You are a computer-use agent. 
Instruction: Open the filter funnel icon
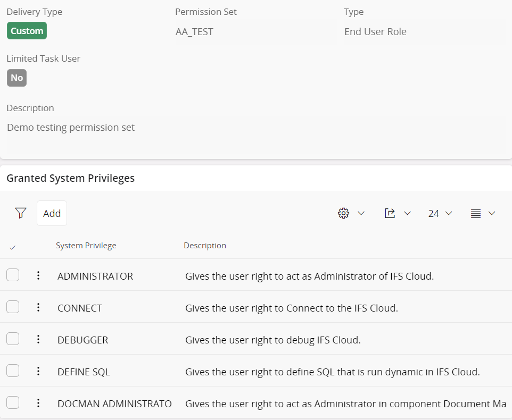21,213
